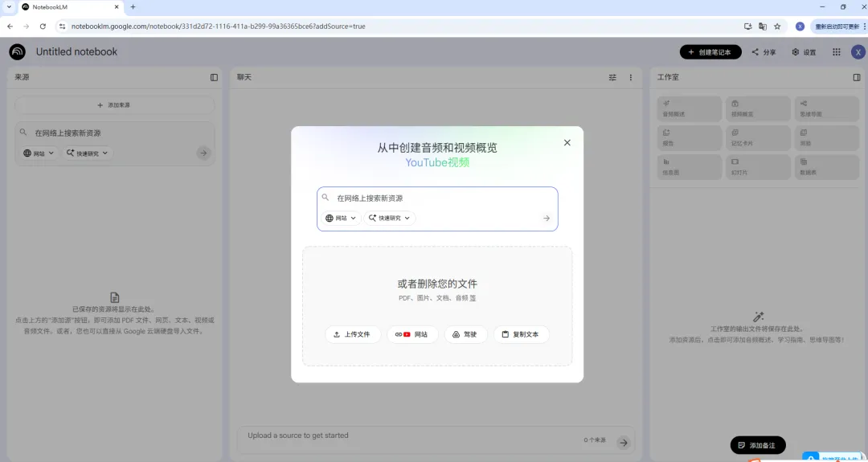Select the 视频概览 studio tile
Image resolution: width=868 pixels, height=462 pixels.
pyautogui.click(x=758, y=108)
